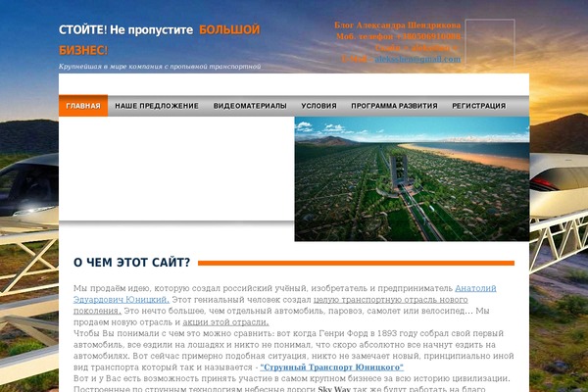Go to РЕГИСТРАЦИЯ page
The height and width of the screenshot is (392, 588).
pos(479,106)
